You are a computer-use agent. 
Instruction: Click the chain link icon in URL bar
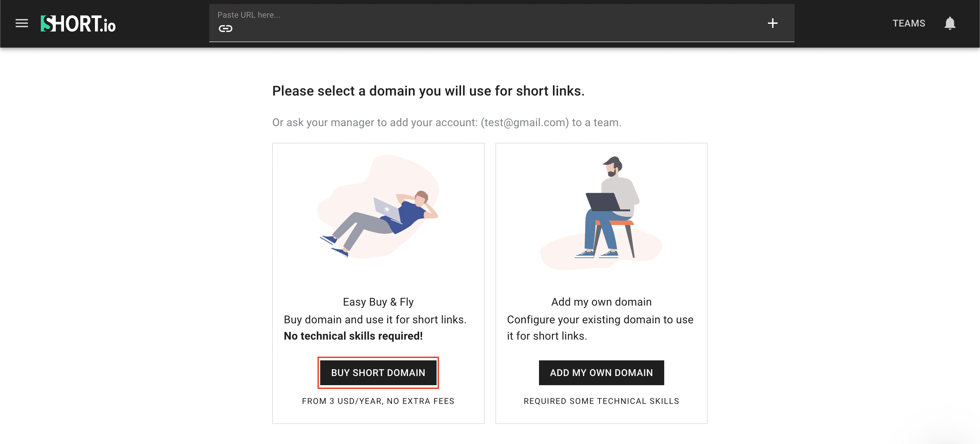click(225, 29)
